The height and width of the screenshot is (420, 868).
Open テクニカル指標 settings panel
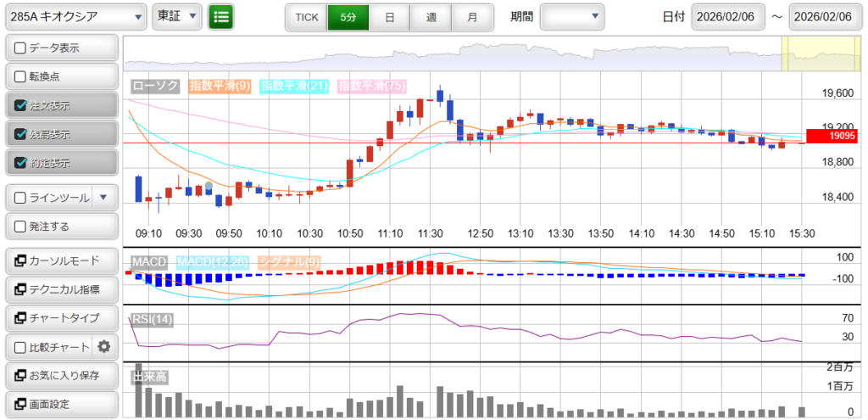[x=61, y=289]
